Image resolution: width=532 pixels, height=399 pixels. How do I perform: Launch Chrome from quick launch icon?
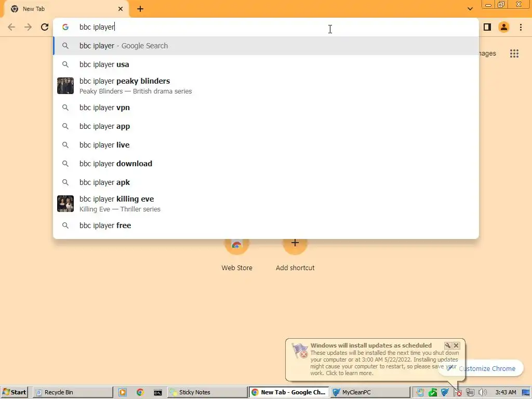click(x=140, y=393)
